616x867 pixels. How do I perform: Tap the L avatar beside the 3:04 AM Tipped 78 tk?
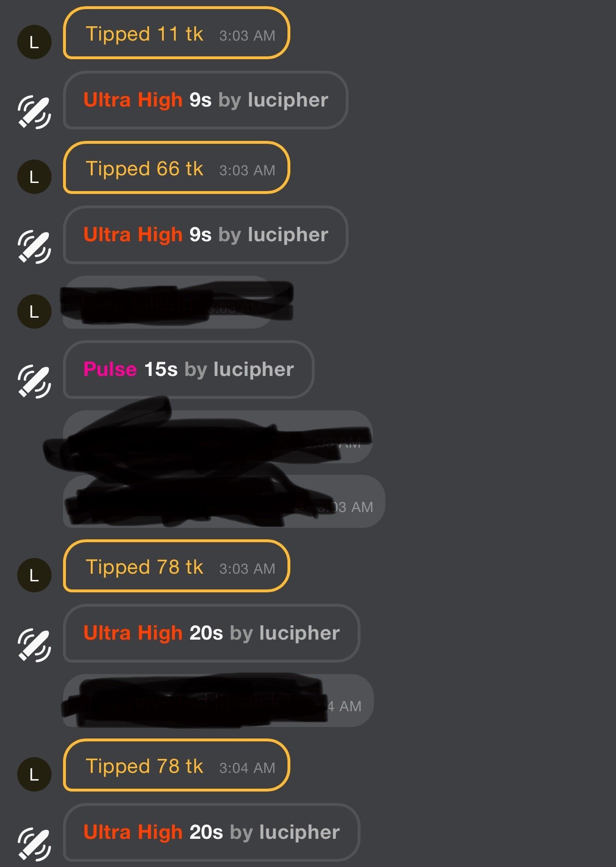(x=34, y=774)
